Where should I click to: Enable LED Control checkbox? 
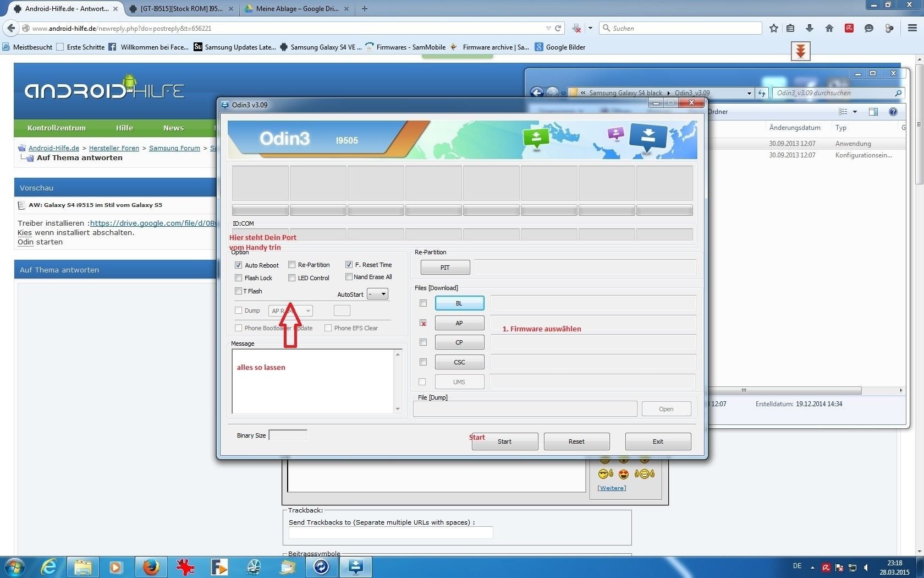pyautogui.click(x=292, y=278)
